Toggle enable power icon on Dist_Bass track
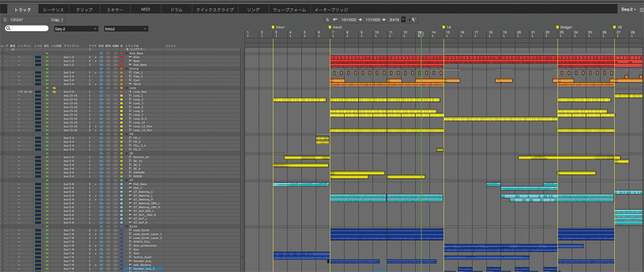Image resolution: width=644 pixels, height=272 pixels. [101, 184]
